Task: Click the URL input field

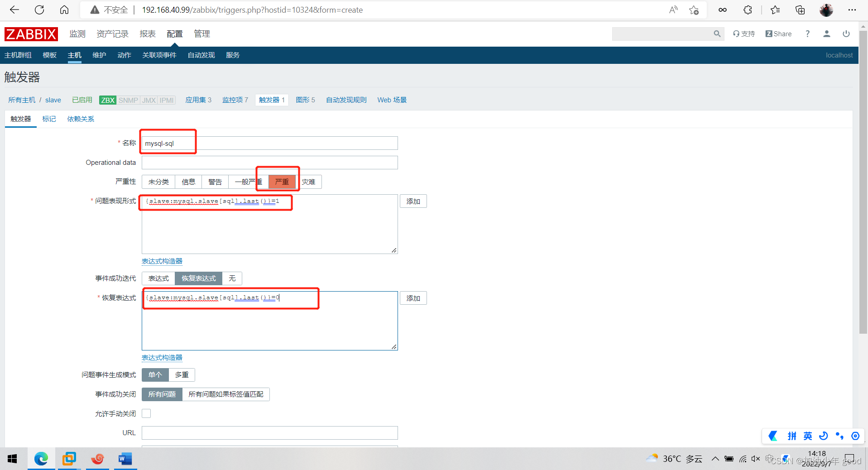Action: pyautogui.click(x=270, y=433)
